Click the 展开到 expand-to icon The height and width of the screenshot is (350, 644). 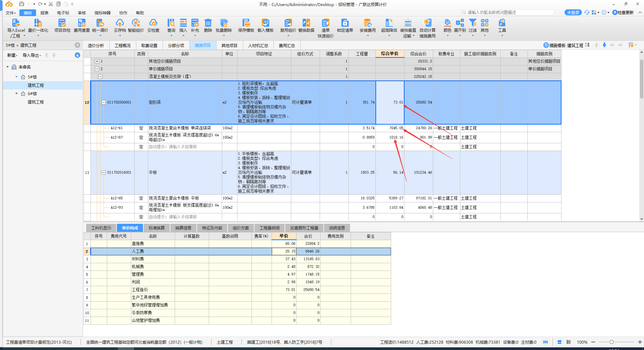[x=460, y=23]
